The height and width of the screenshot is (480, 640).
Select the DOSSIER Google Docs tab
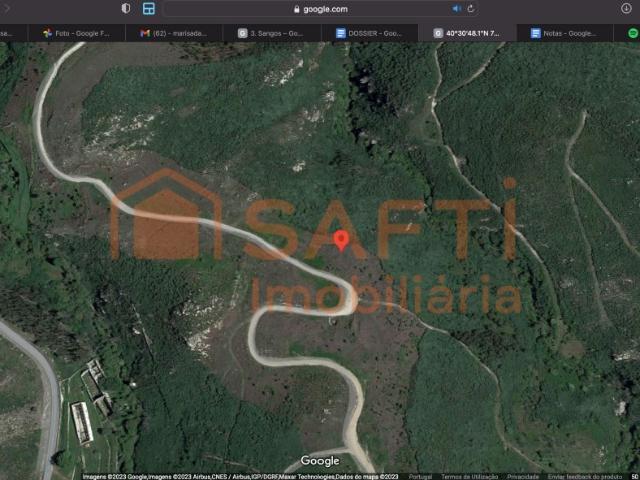(368, 33)
